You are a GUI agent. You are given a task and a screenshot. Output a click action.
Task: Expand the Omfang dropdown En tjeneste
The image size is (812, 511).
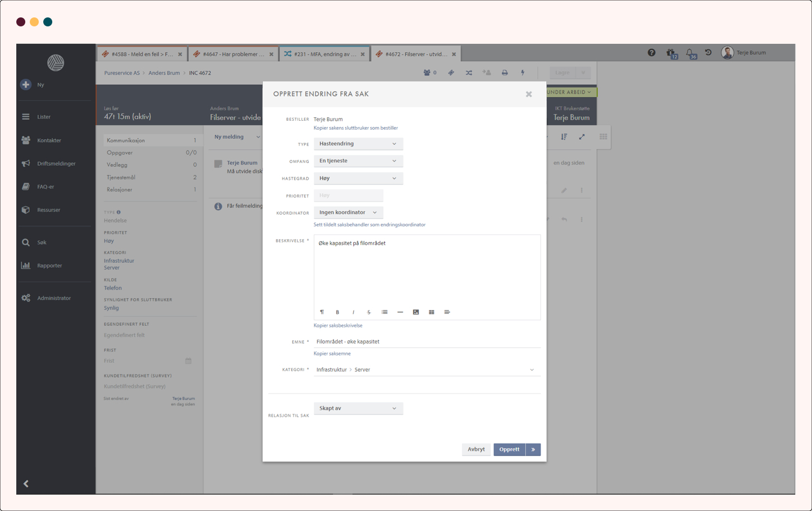coord(358,161)
